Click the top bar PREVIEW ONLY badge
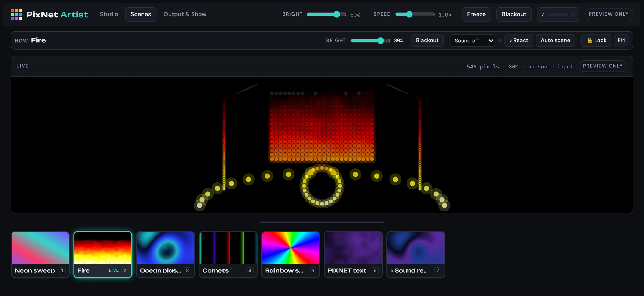Viewport: 644px width, 296px height. tap(609, 14)
